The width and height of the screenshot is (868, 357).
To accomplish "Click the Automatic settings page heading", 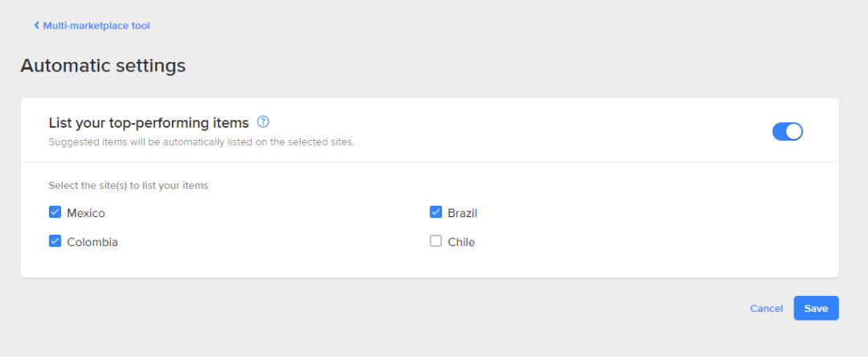I will click(103, 66).
